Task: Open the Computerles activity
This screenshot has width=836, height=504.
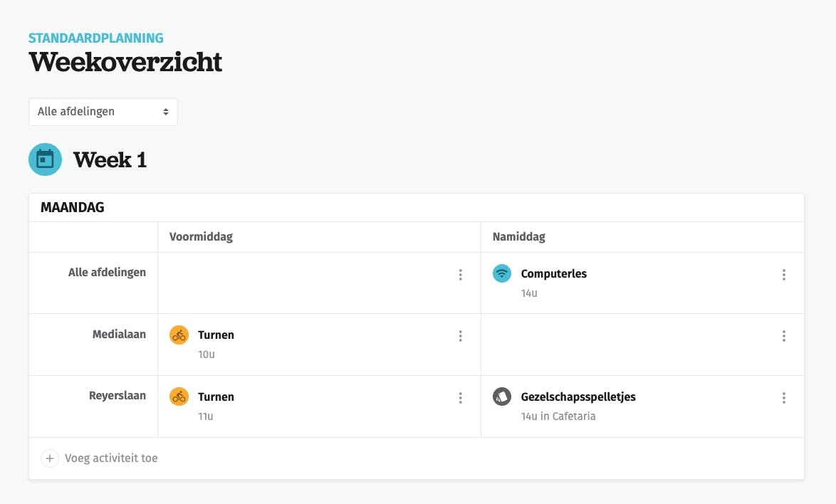Action: (554, 274)
